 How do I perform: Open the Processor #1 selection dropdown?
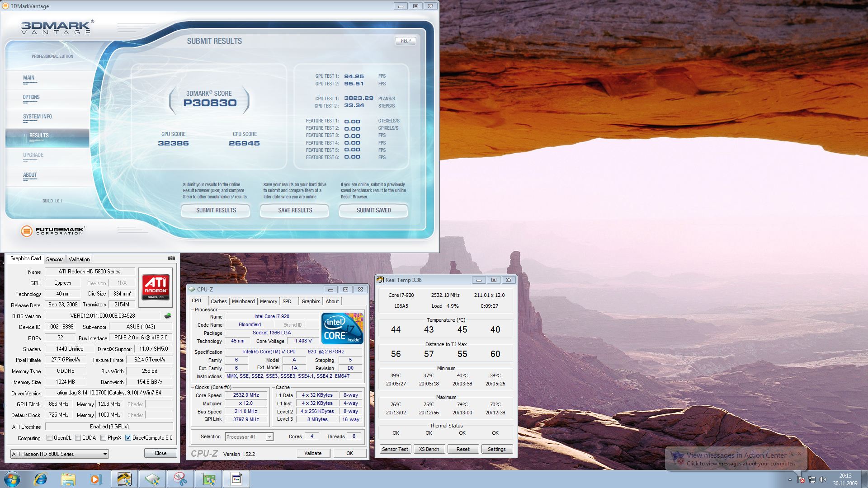(x=249, y=437)
